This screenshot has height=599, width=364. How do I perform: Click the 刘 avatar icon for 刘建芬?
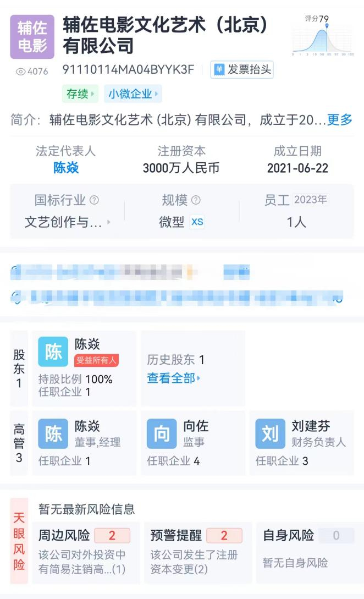[270, 435]
